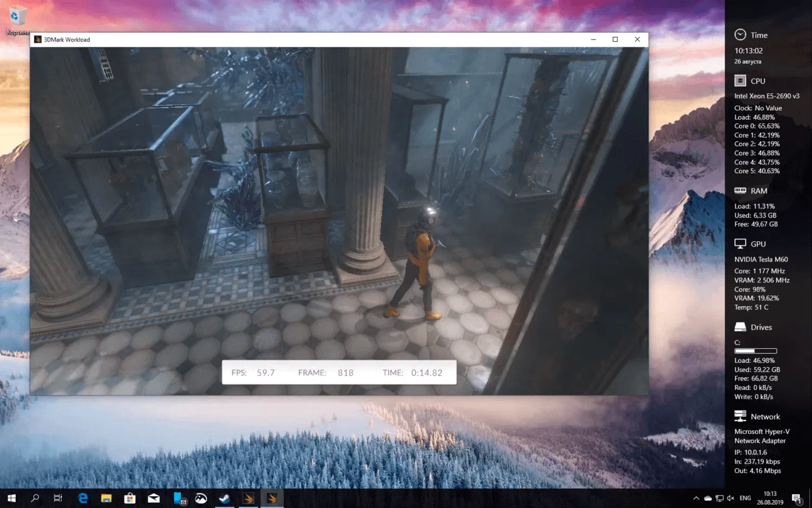Click the CPU 'Load: 46,88%' line
812x508 pixels.
point(755,117)
